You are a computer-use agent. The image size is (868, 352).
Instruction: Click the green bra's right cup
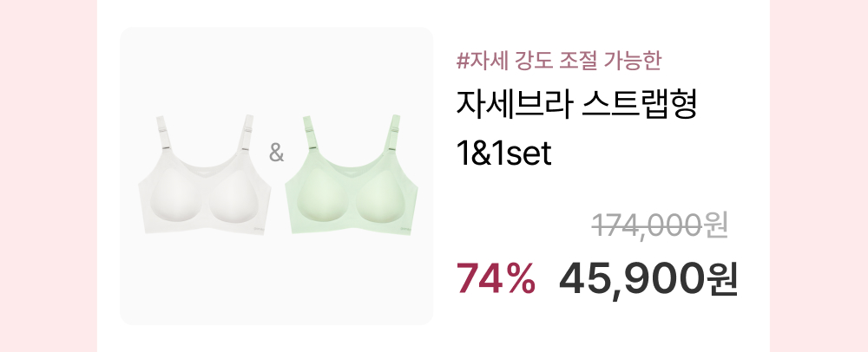[382, 197]
